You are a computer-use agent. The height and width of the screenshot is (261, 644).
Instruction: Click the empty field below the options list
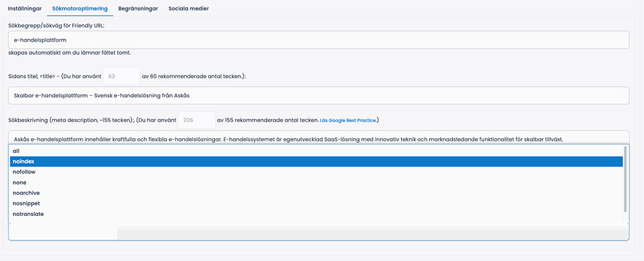[x=318, y=232]
